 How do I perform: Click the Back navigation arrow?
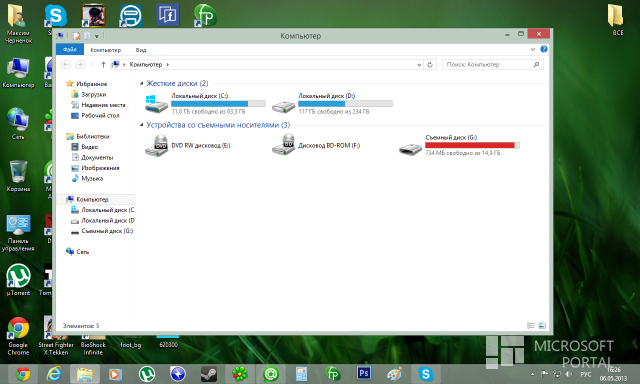[x=66, y=64]
